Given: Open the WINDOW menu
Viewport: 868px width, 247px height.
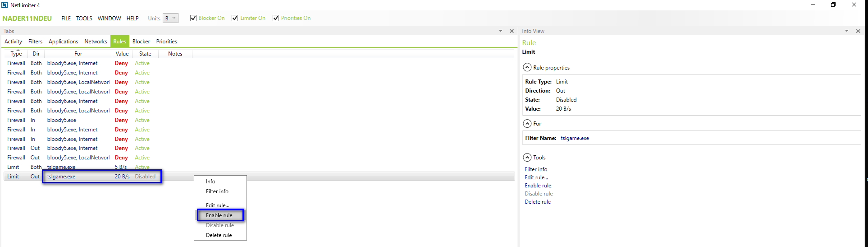Looking at the screenshot, I should click(x=110, y=19).
